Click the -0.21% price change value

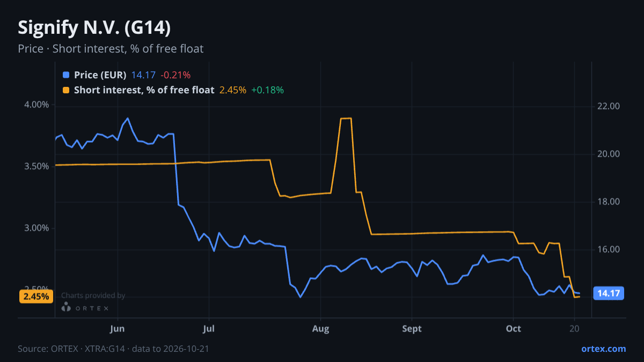pyautogui.click(x=175, y=75)
